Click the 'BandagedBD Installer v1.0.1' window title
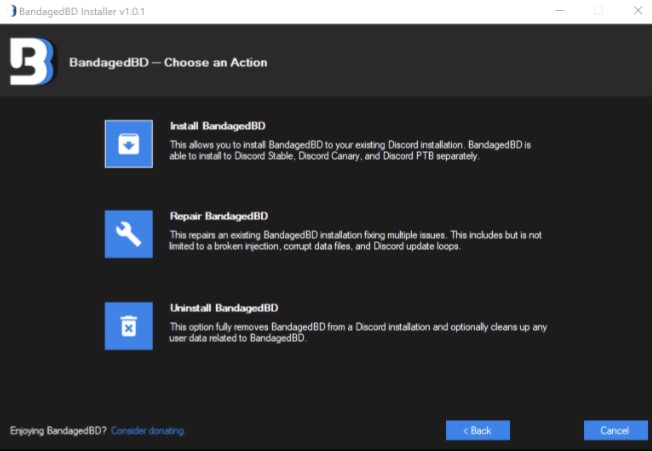 click(x=82, y=11)
